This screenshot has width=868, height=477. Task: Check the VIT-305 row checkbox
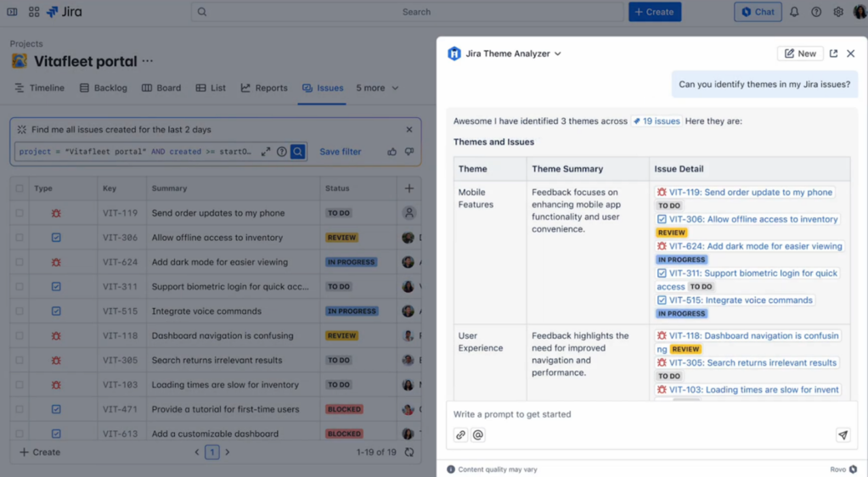point(20,360)
